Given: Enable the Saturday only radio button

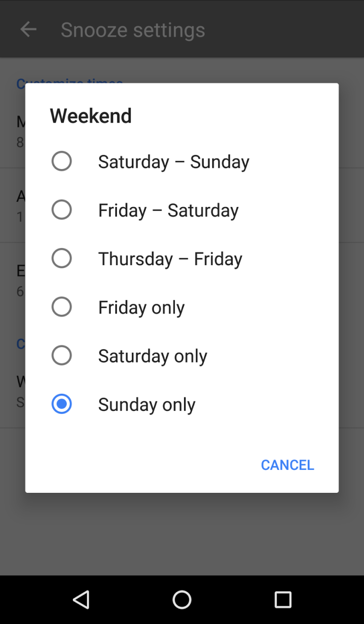Looking at the screenshot, I should [62, 355].
